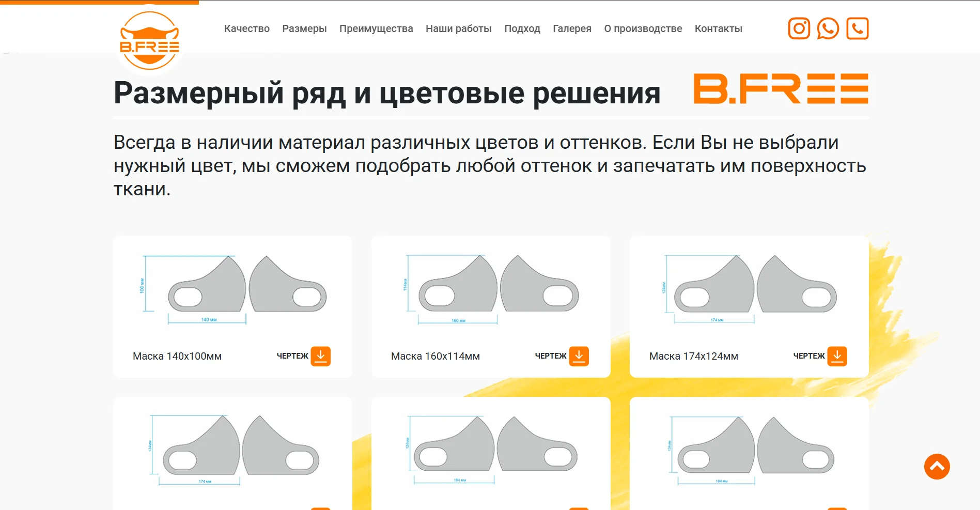
Task: Open the О производстве menu item
Action: pyautogui.click(x=643, y=29)
